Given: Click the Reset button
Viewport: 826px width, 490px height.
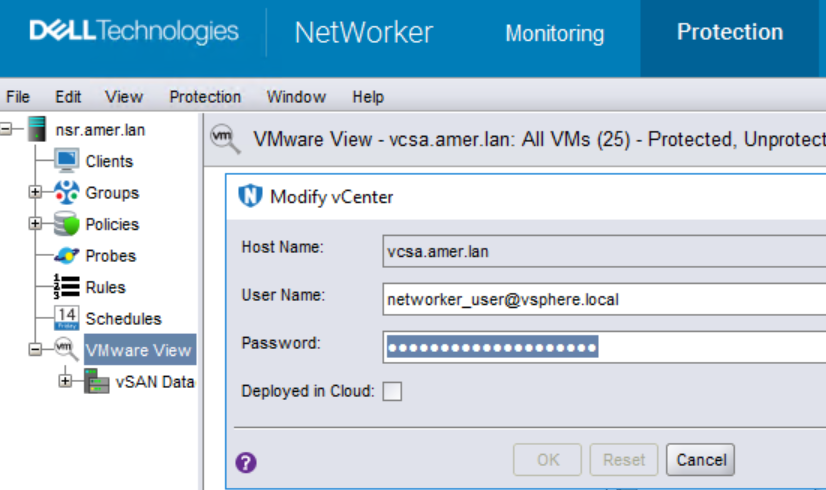Looking at the screenshot, I should tap(624, 460).
